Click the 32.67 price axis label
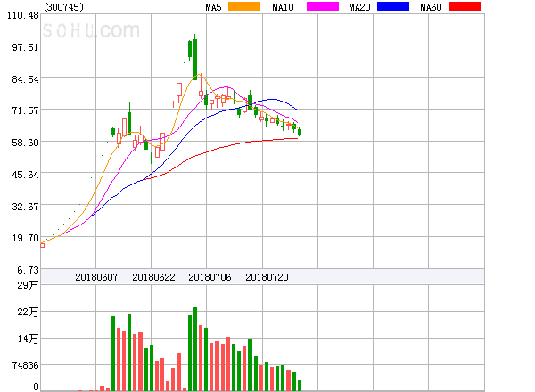This screenshot has width=535, height=392. tap(25, 207)
